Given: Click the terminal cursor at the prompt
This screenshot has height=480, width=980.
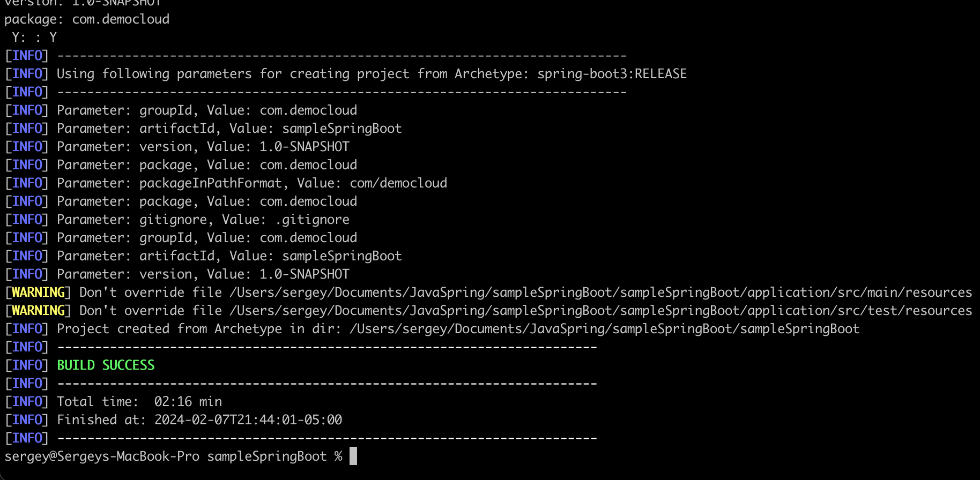Looking at the screenshot, I should (353, 456).
